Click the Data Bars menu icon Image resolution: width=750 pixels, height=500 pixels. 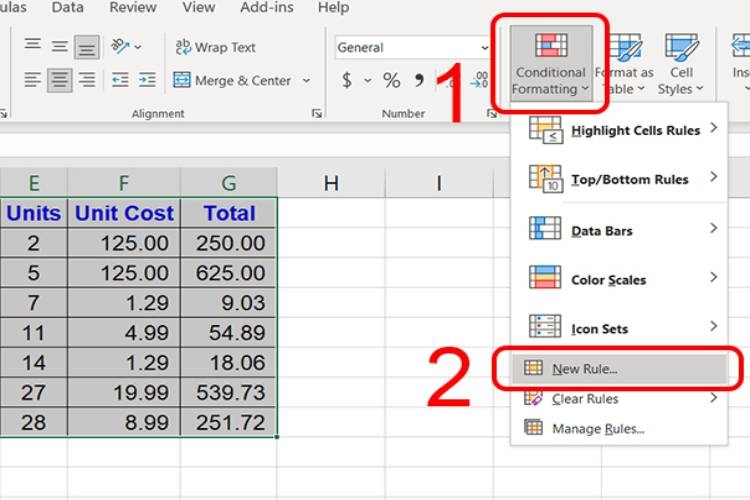point(545,229)
